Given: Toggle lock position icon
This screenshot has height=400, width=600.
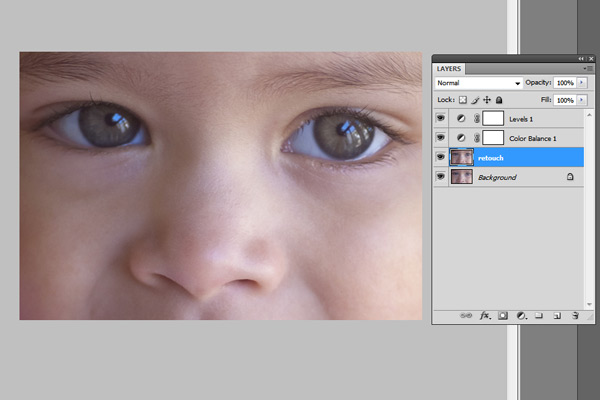Looking at the screenshot, I should [x=487, y=100].
